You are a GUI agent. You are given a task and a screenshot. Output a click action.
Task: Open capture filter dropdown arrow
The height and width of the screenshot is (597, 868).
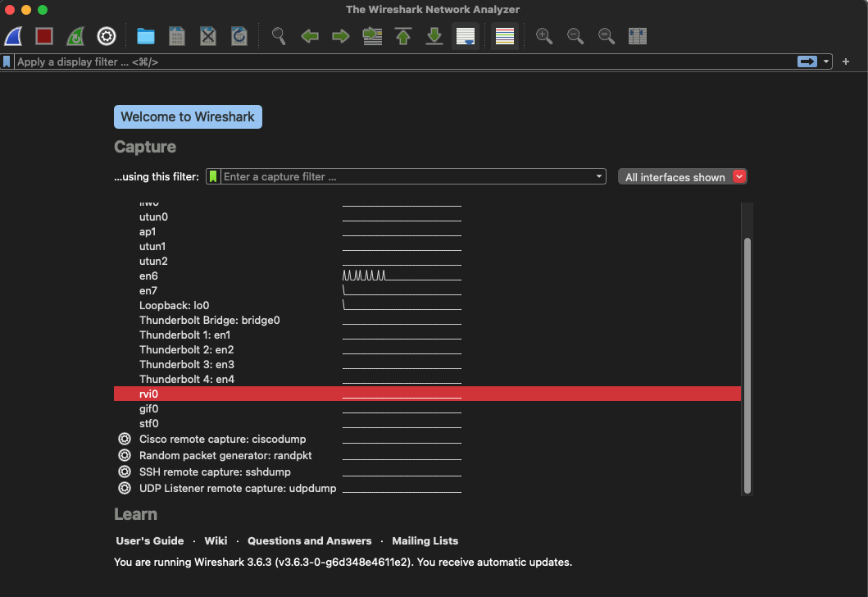click(599, 176)
